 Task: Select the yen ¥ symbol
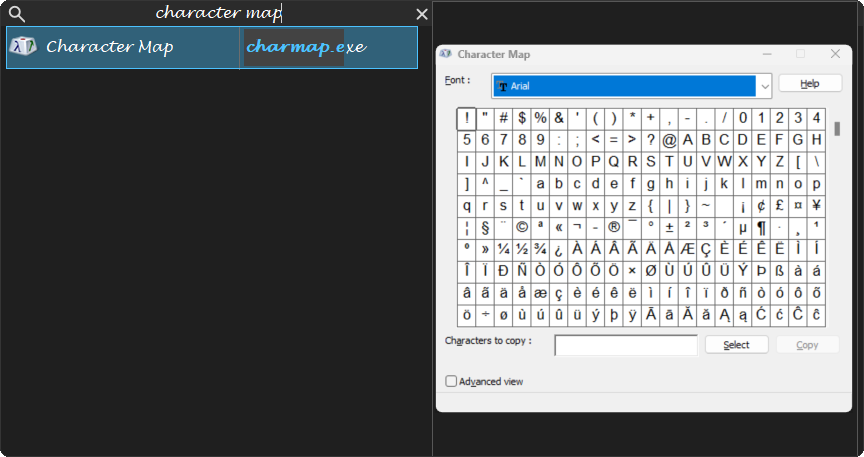pyautogui.click(x=817, y=206)
